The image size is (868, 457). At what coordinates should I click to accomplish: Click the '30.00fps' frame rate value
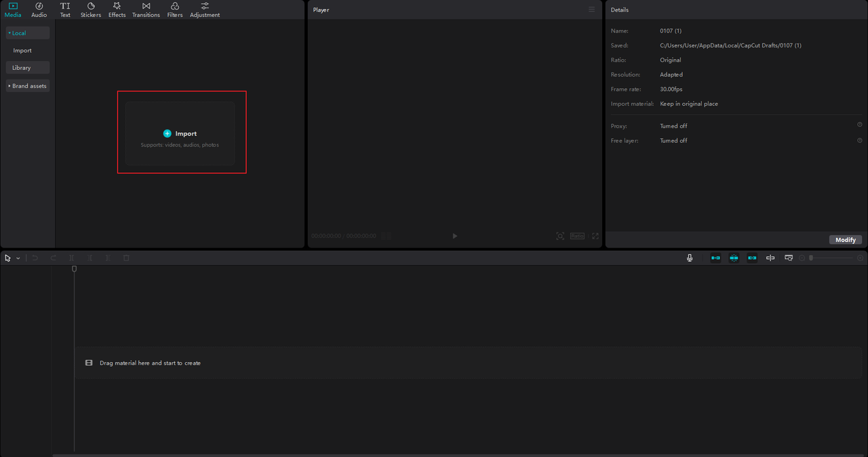[x=671, y=90]
